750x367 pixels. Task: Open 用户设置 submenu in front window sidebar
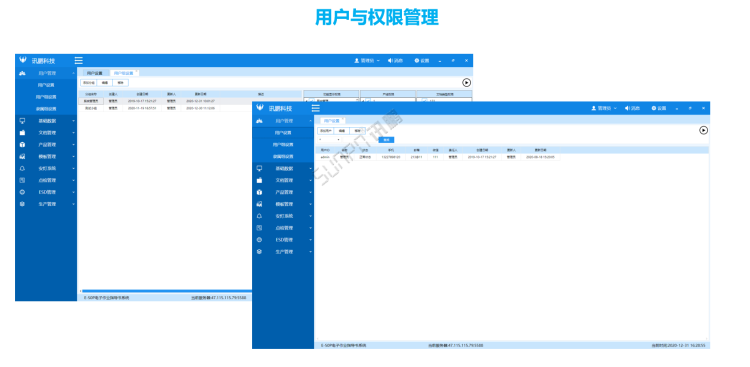click(284, 133)
